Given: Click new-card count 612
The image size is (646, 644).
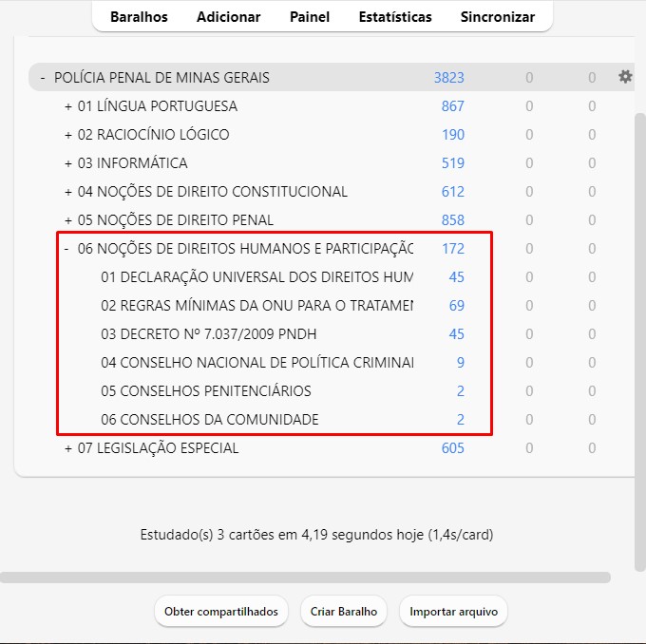Looking at the screenshot, I should point(453,192).
